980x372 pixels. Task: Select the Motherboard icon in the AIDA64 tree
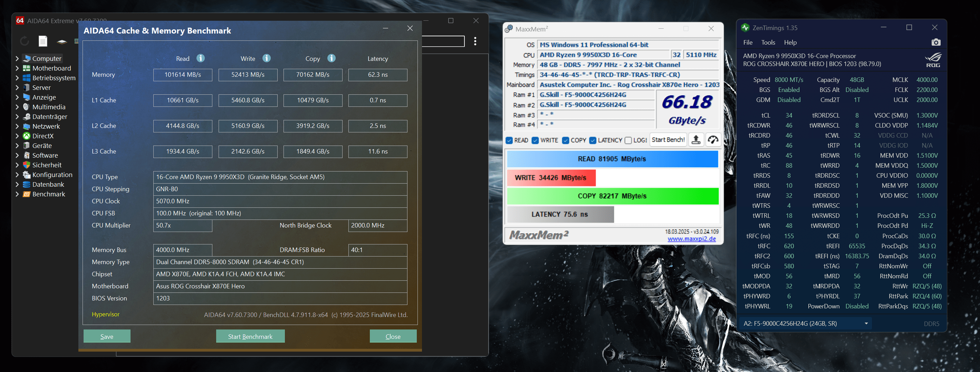pyautogui.click(x=26, y=68)
